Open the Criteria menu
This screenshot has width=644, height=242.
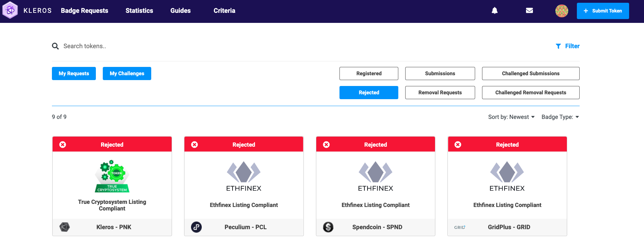[224, 11]
